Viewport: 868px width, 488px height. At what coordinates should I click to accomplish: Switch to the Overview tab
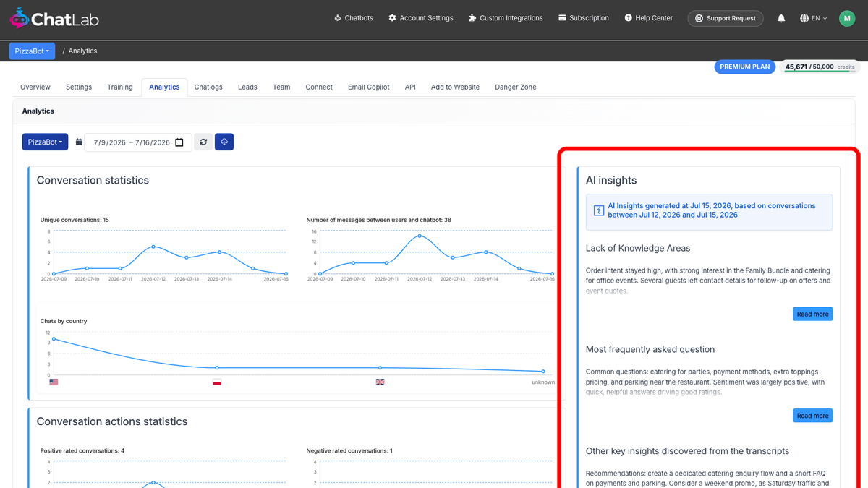tap(35, 87)
